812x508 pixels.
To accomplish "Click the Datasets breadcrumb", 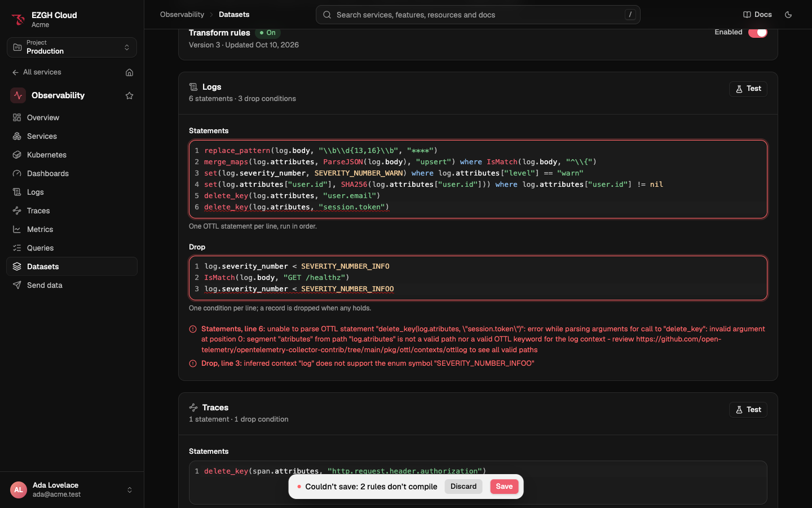I will pos(234,15).
